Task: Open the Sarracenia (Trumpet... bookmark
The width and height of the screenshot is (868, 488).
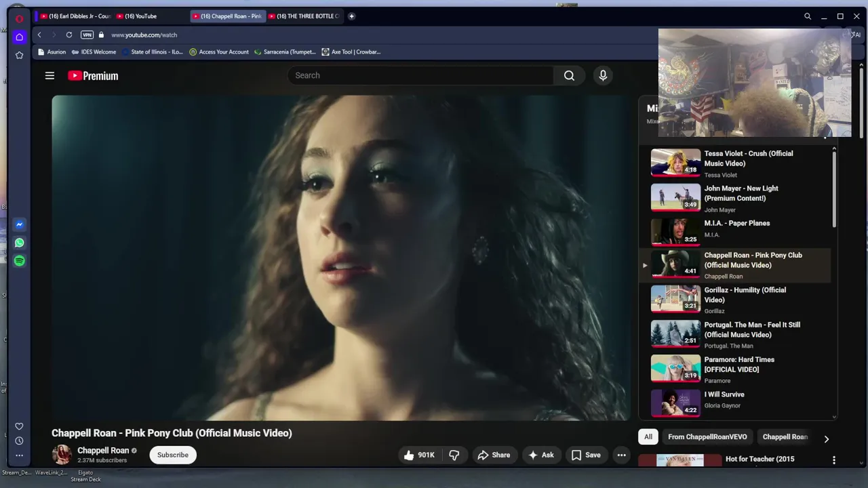Action: [285, 52]
